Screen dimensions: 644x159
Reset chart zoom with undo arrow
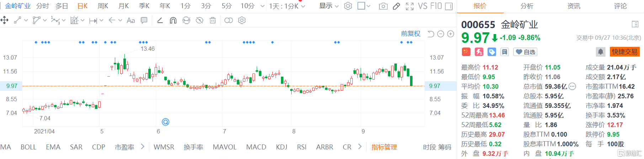coord(431,34)
